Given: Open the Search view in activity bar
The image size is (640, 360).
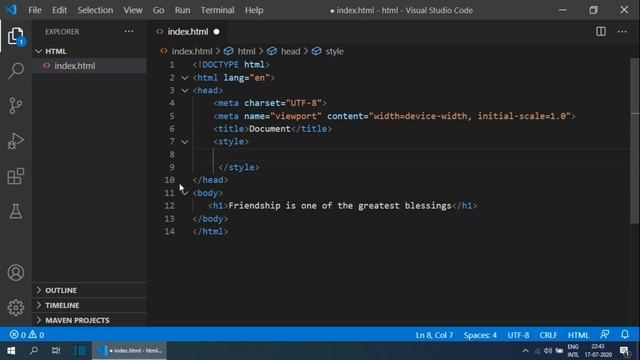Looking at the screenshot, I should [16, 71].
